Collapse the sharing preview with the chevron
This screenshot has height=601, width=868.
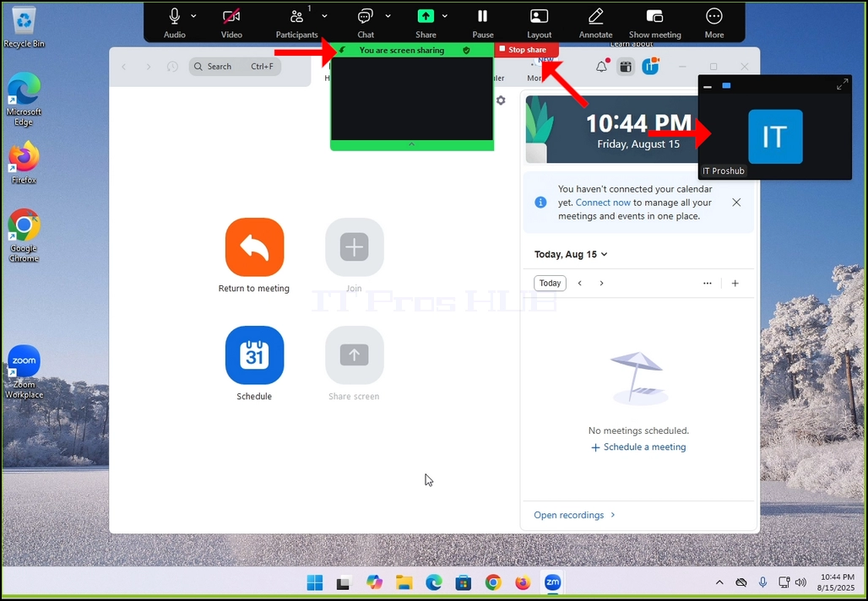tap(411, 144)
